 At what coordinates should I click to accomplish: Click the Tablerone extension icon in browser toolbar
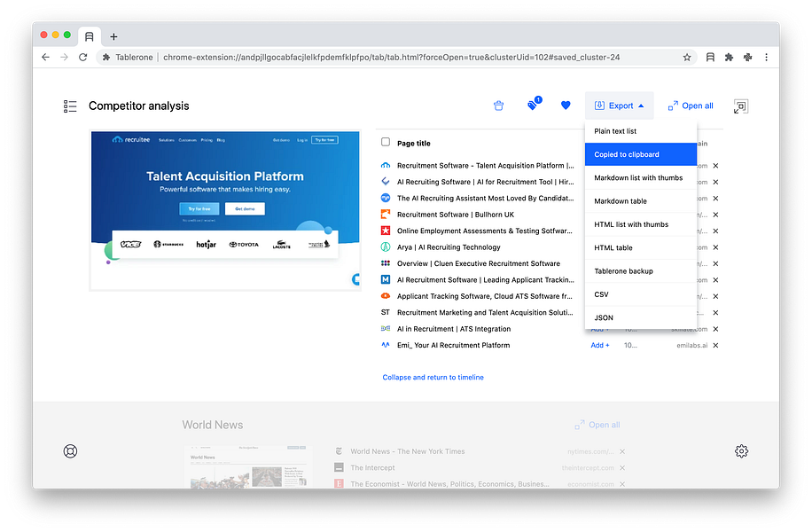click(710, 57)
